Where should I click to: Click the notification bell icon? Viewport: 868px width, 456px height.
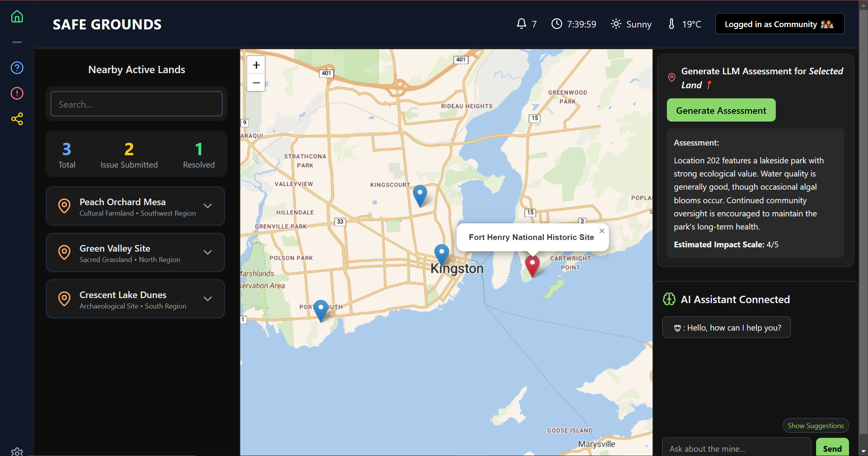point(522,24)
